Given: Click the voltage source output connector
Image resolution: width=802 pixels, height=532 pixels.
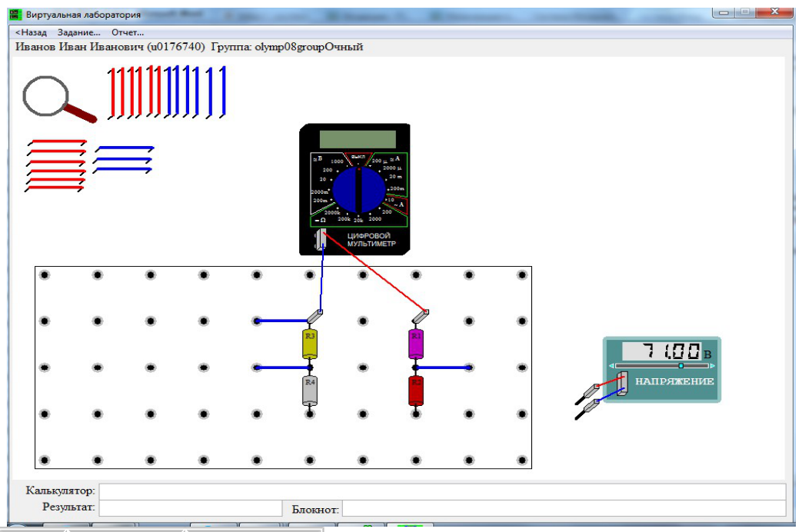Looking at the screenshot, I should pos(622,384).
